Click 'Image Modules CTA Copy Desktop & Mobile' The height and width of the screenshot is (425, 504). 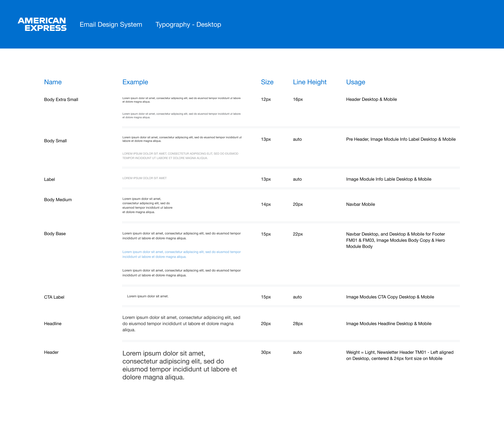click(390, 297)
